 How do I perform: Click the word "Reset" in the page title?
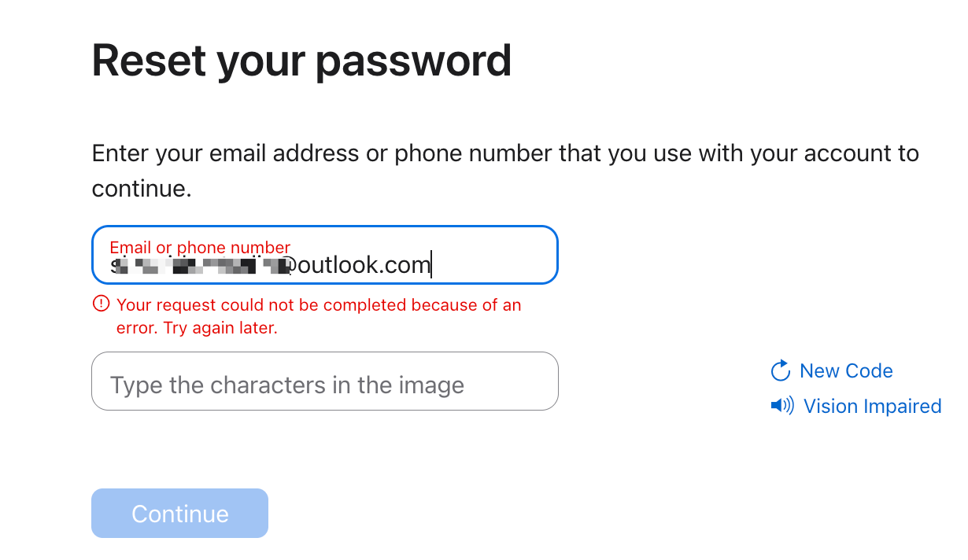[x=150, y=61]
